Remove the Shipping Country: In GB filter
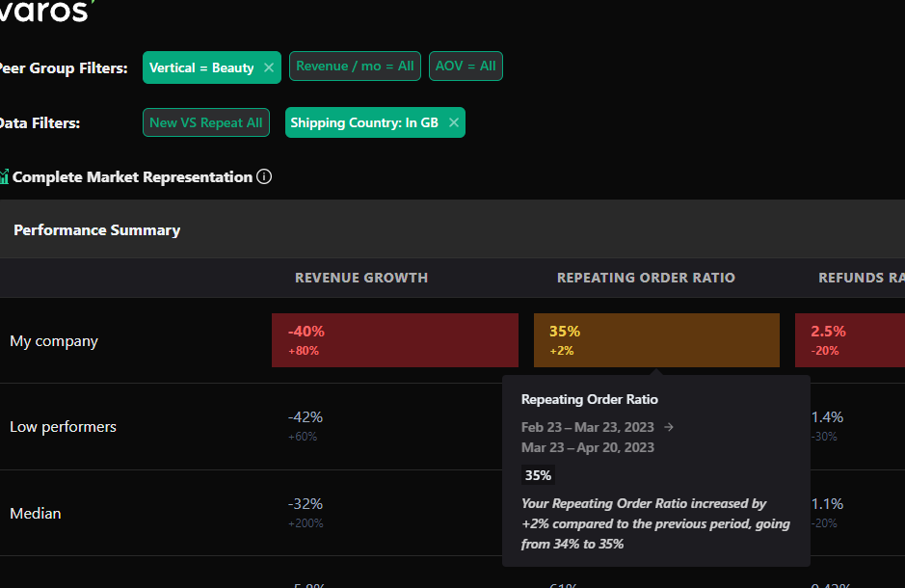The width and height of the screenshot is (905, 588). pyautogui.click(x=453, y=122)
